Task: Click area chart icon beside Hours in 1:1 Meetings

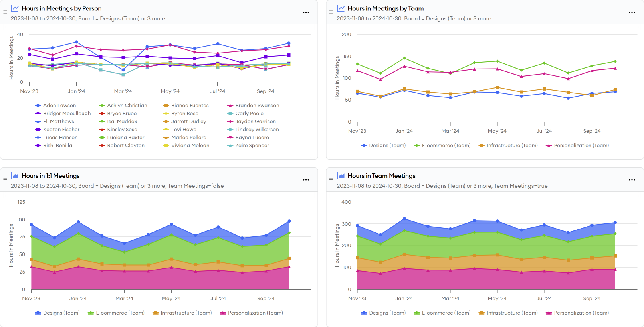Action: [15, 176]
